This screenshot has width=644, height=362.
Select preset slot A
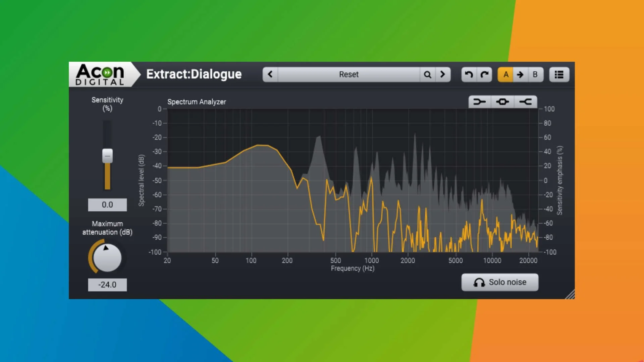click(506, 74)
